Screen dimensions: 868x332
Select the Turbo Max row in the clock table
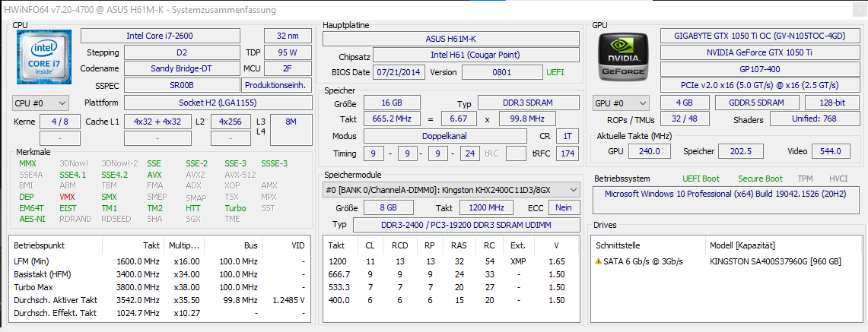click(34, 287)
